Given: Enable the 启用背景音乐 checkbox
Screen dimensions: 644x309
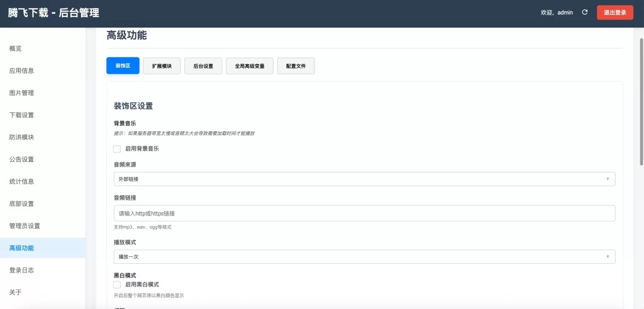Looking at the screenshot, I should pyautogui.click(x=117, y=149).
